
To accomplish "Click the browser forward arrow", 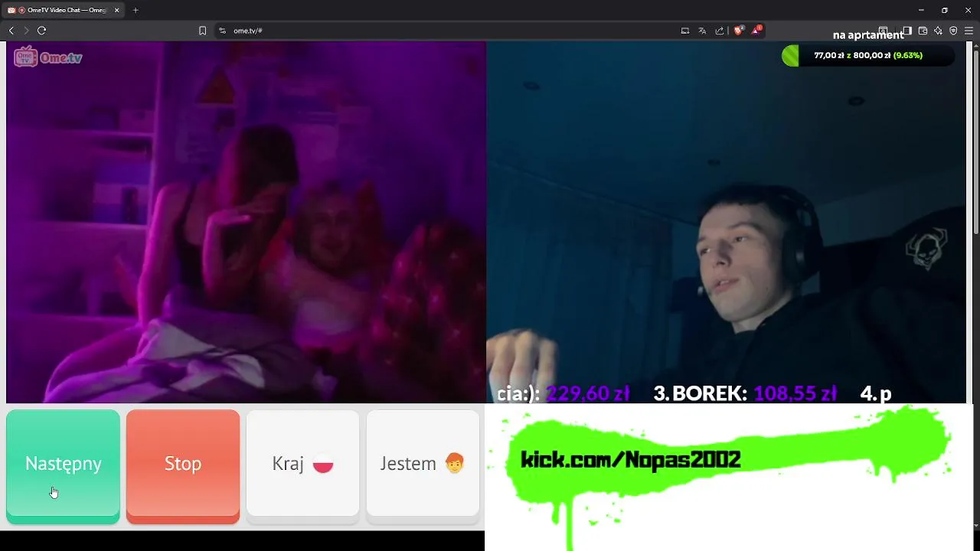I will pos(26,31).
